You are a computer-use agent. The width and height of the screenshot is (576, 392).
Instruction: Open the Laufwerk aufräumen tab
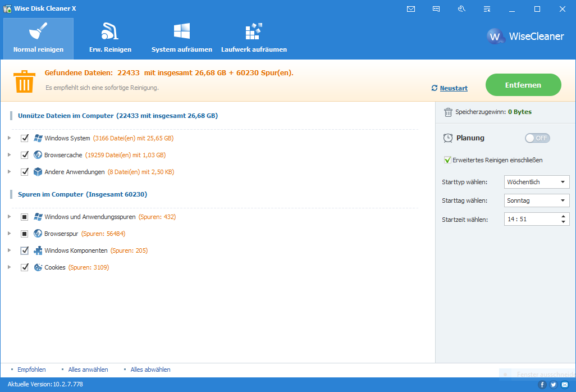254,38
